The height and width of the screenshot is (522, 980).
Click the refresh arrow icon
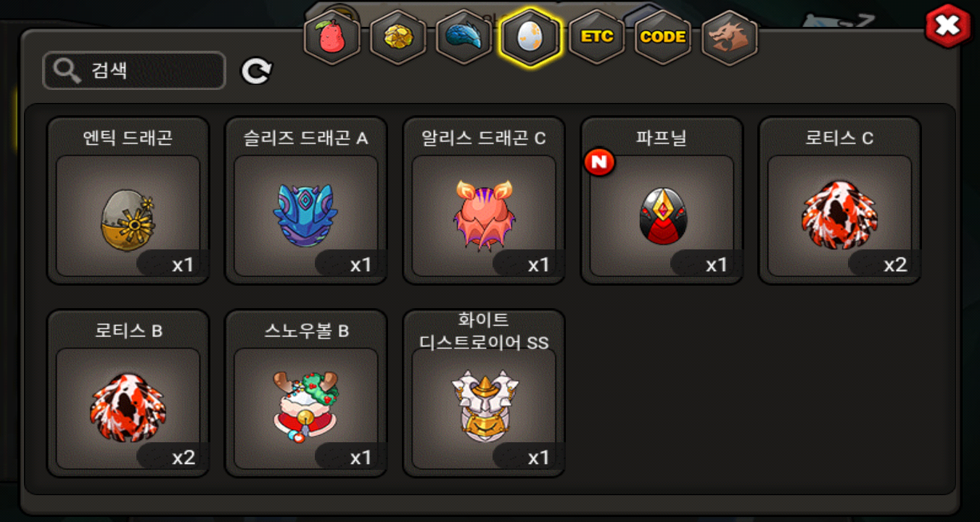(256, 71)
